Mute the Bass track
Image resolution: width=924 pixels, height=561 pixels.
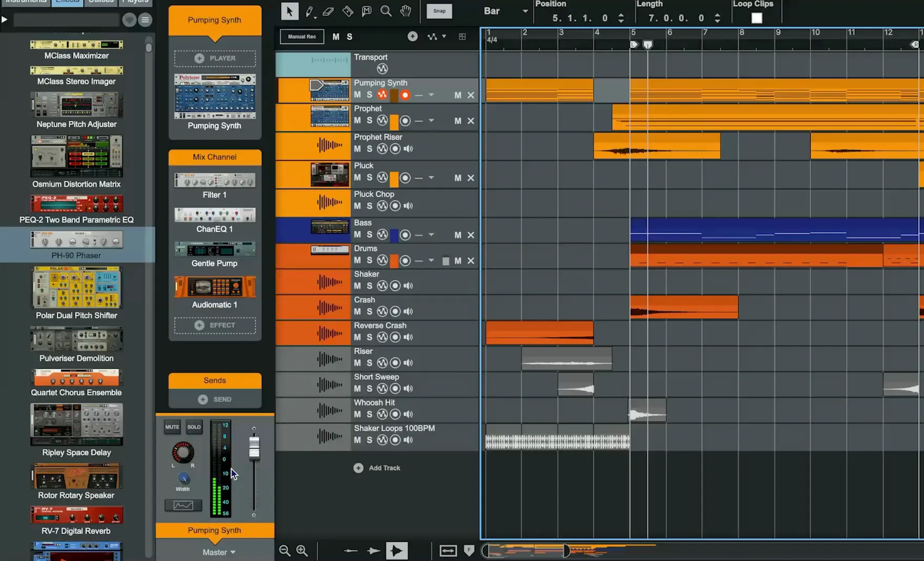tap(357, 235)
